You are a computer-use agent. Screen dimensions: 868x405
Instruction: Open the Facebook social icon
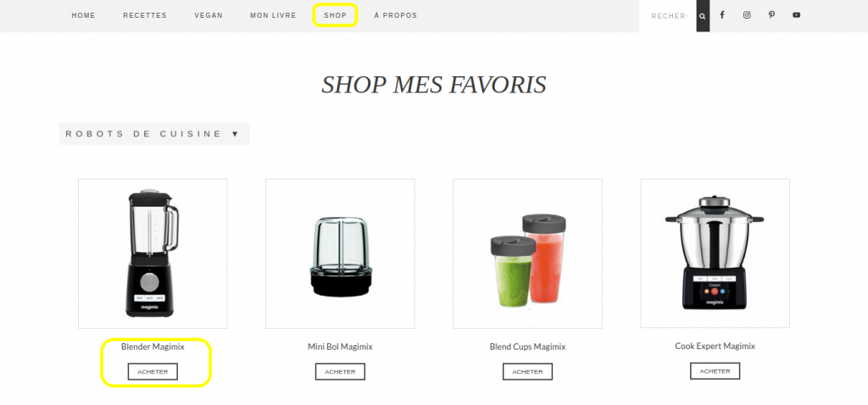(722, 15)
